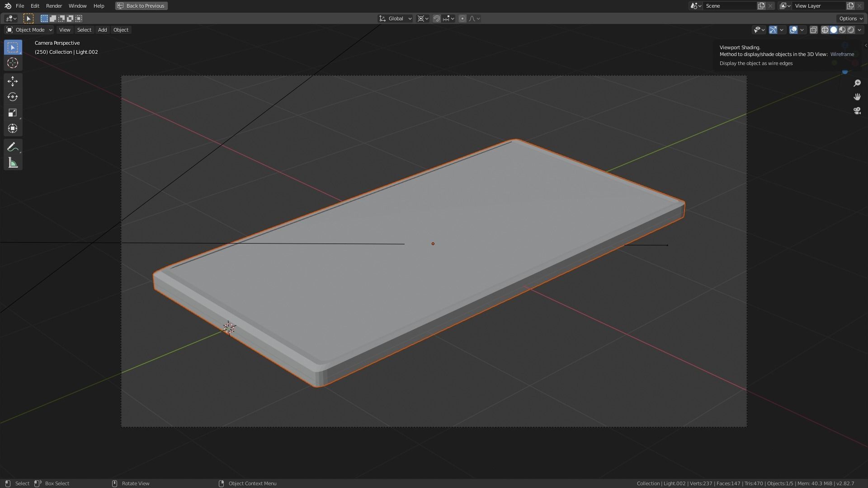Choose Invert existing selection mode
The image size is (868, 488).
pyautogui.click(x=70, y=19)
